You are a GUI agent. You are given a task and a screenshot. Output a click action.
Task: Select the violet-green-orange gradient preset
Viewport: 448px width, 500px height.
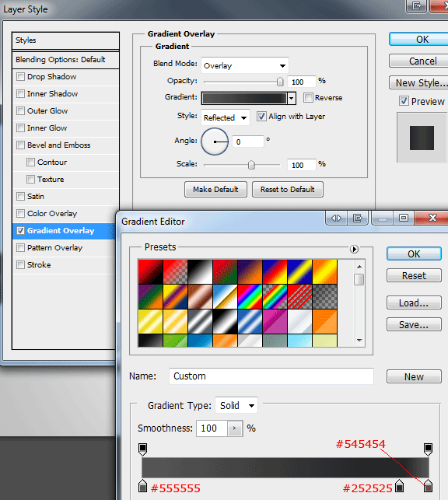(151, 296)
